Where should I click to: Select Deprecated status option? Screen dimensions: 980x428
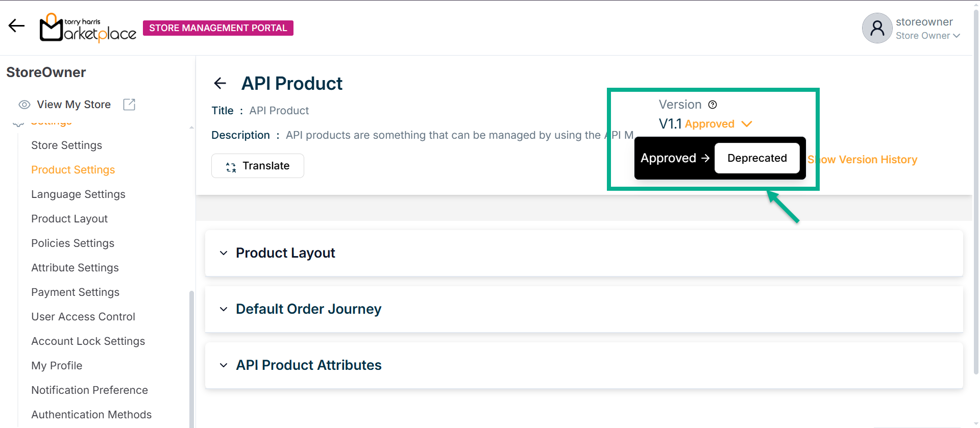coord(756,158)
